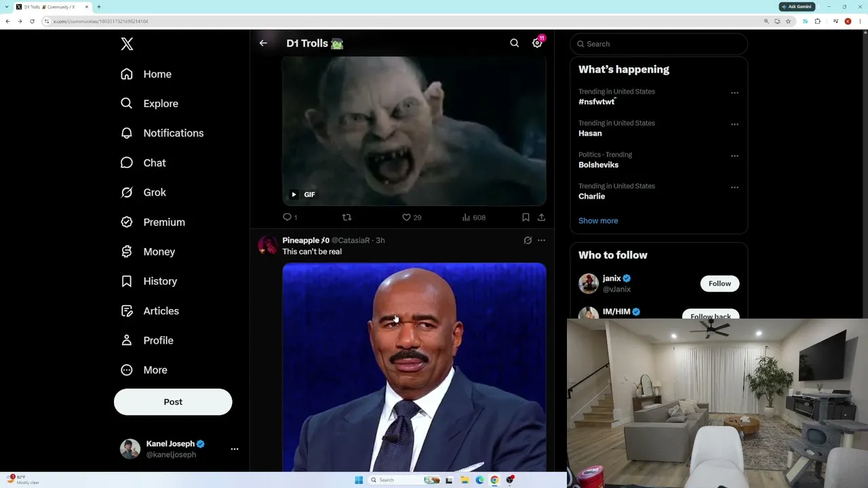
Task: Click the Post button
Action: [x=173, y=402]
